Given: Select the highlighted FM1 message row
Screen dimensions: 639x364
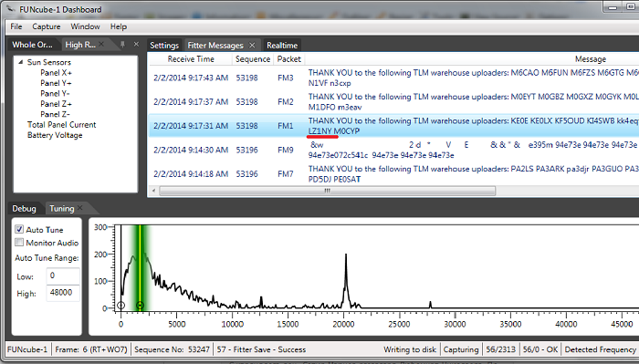Looking at the screenshot, I should pyautogui.click(x=393, y=126).
